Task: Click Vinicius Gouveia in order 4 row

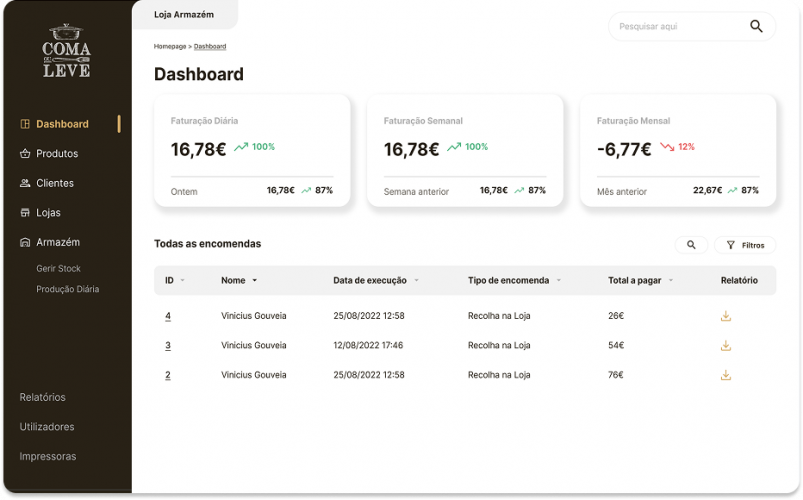Action: 253,316
